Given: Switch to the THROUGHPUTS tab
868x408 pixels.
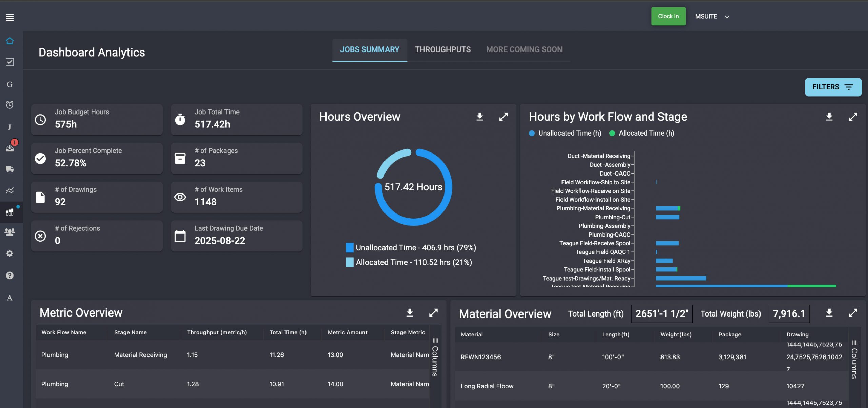Looking at the screenshot, I should click(x=442, y=49).
